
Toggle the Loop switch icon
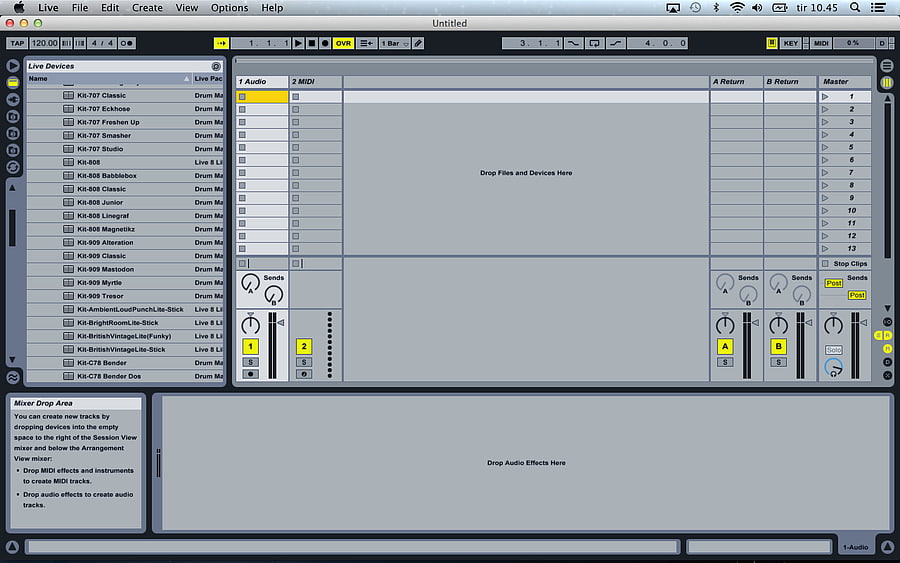click(594, 43)
